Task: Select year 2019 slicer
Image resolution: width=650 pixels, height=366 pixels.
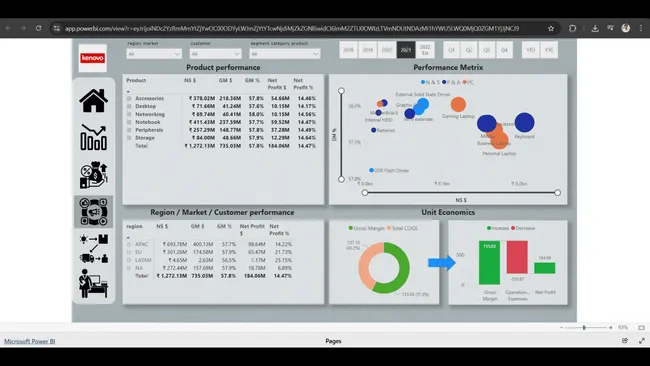Action: (367, 50)
